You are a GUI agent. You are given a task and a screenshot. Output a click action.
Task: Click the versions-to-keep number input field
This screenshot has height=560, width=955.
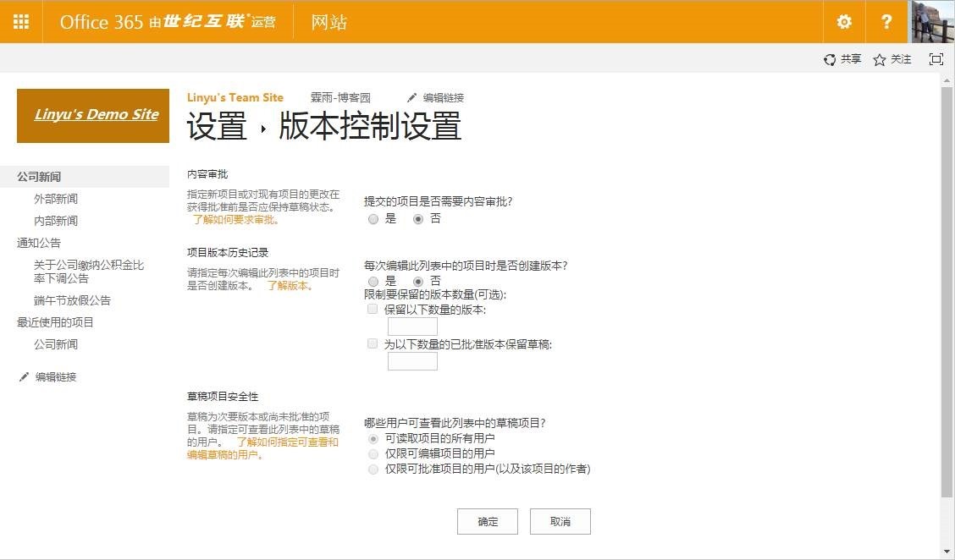coord(412,327)
